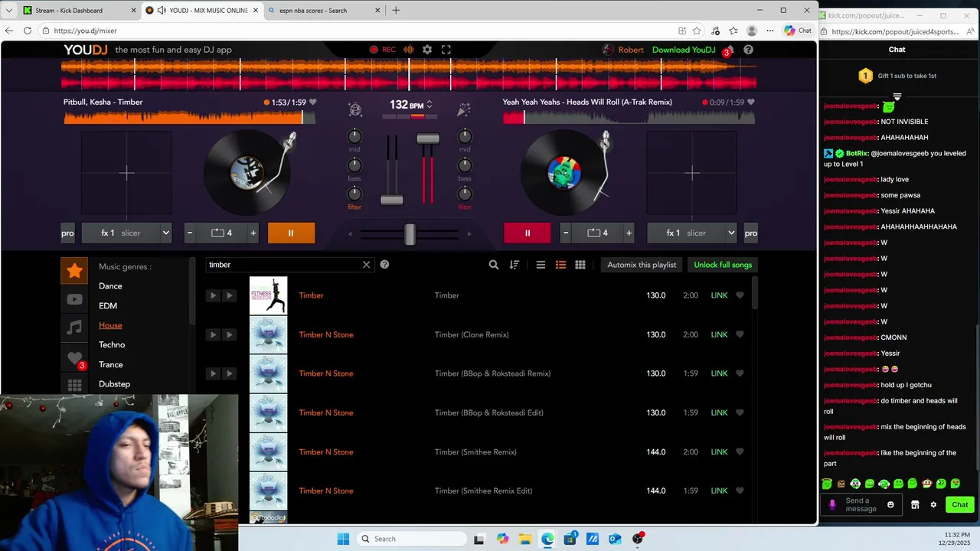The width and height of the screenshot is (980, 551).
Task: Pause the right deck
Action: [527, 233]
